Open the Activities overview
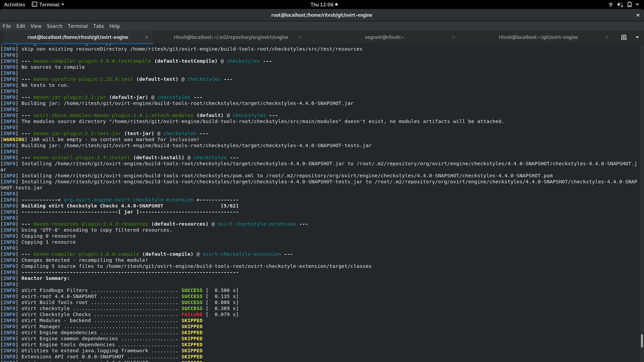 pyautogui.click(x=14, y=4)
